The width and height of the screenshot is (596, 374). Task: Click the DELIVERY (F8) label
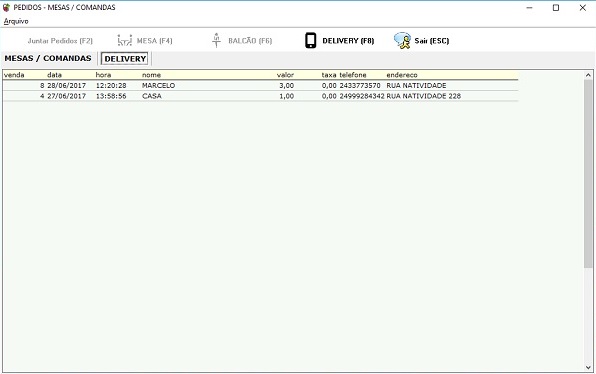(348, 41)
